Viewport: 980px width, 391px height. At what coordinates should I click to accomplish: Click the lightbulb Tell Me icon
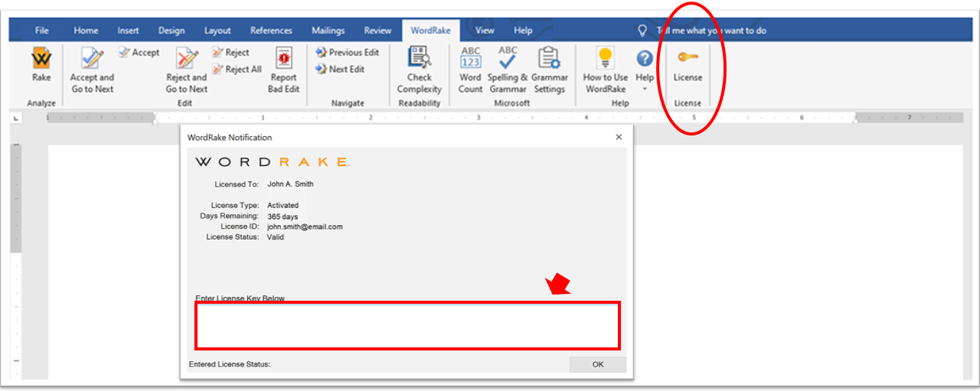642,31
